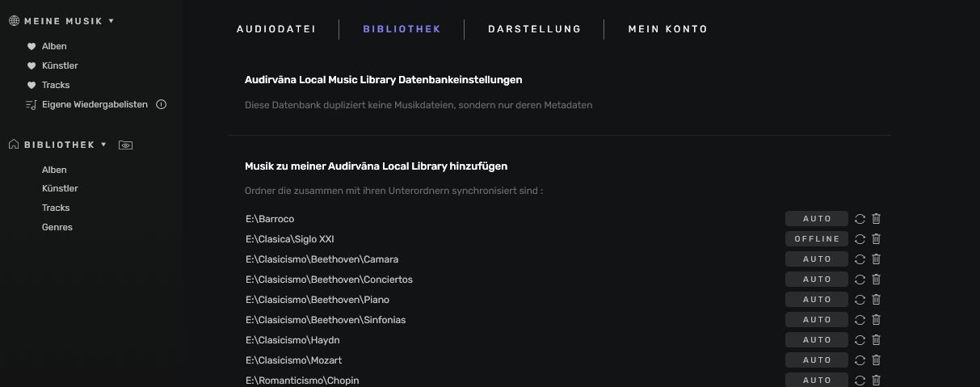Select the E:\Clasica\Siglo XXI path text
The image size is (980, 387).
tap(290, 239)
